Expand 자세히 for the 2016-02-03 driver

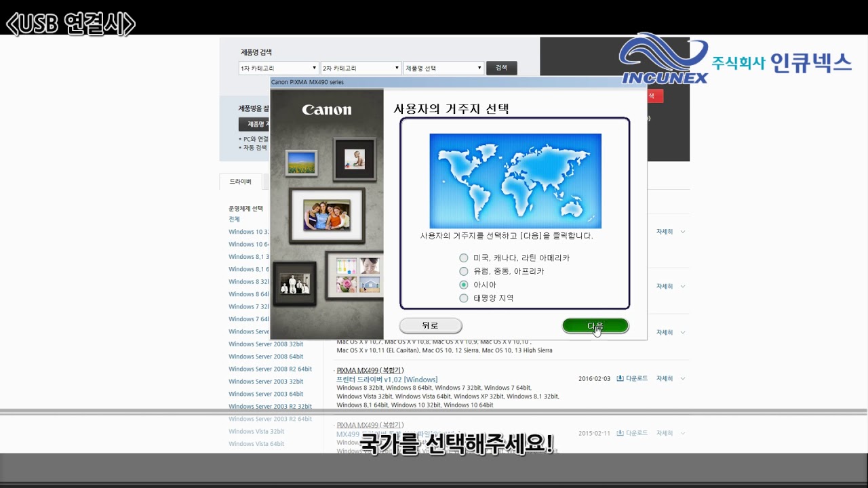tap(670, 378)
